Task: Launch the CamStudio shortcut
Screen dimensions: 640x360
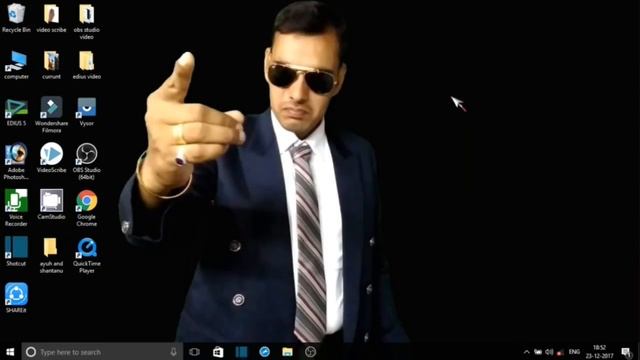Action: (x=51, y=204)
